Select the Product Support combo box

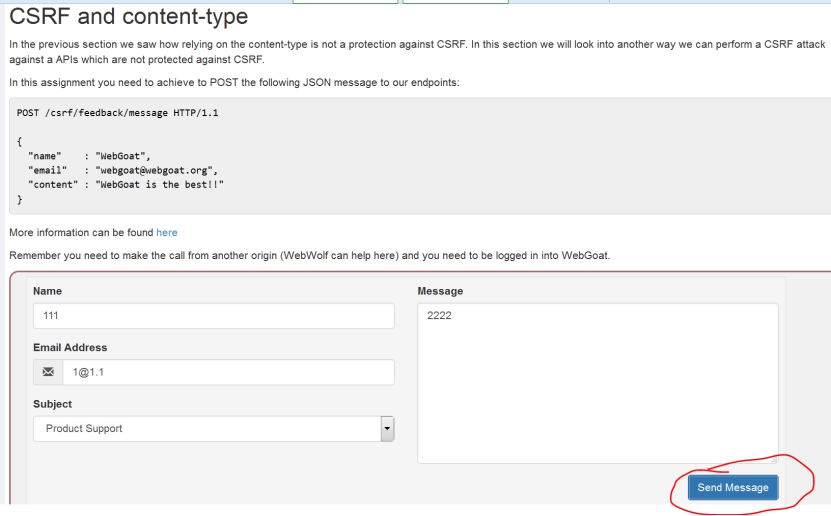coord(214,429)
